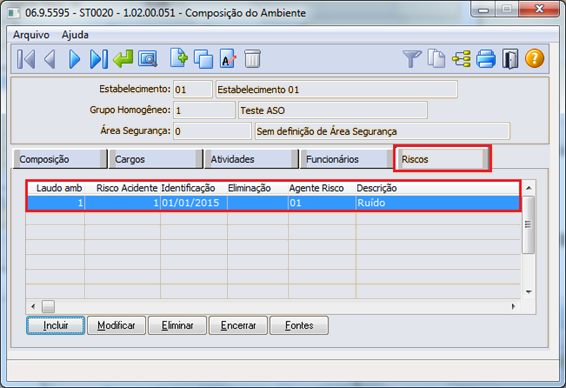Click the Encerrar button
Viewport: 566px width, 388px height.
(238, 326)
